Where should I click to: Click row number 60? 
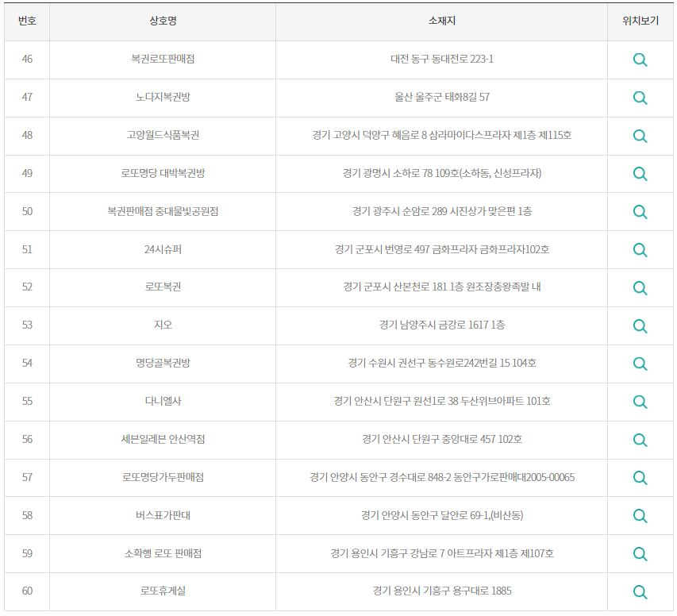click(x=27, y=591)
